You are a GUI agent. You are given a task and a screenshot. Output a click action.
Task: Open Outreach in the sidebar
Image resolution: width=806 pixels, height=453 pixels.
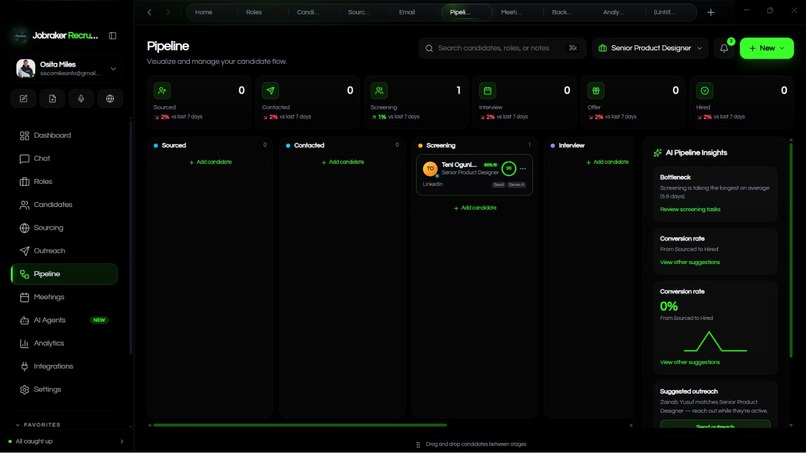click(x=64, y=251)
